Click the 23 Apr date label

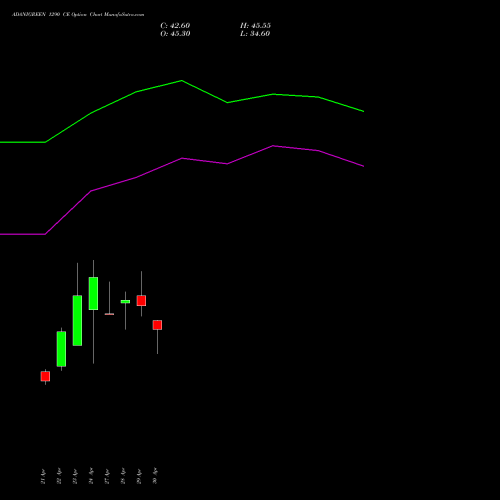[x=75, y=476]
